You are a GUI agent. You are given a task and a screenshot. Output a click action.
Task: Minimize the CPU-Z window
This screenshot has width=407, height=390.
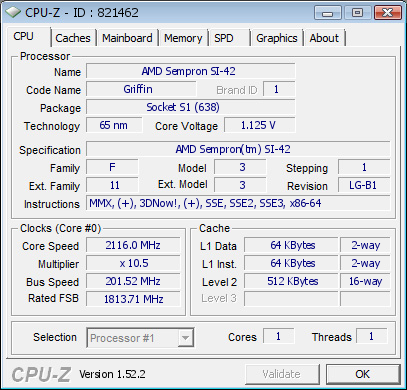[327, 13]
